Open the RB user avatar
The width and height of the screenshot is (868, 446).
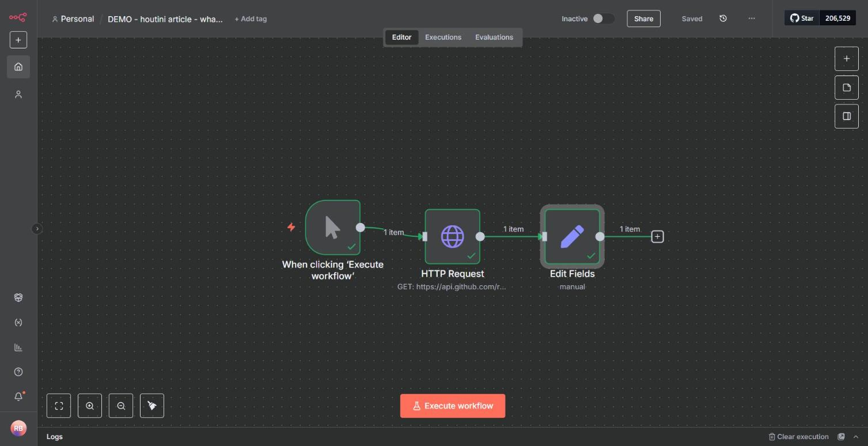click(18, 428)
